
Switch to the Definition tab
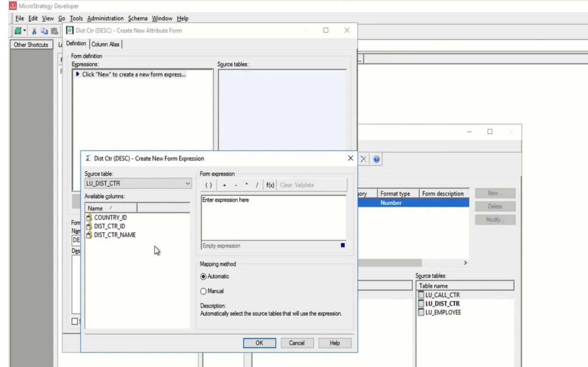(76, 44)
